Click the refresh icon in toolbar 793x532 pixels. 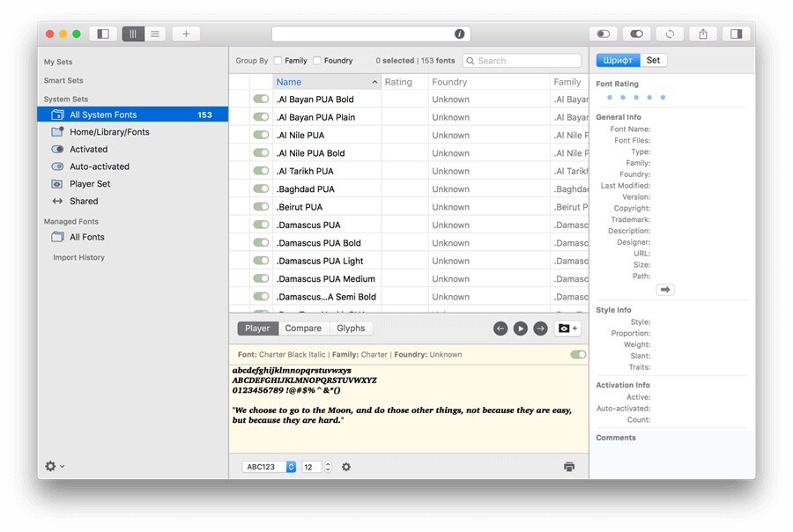coord(670,33)
